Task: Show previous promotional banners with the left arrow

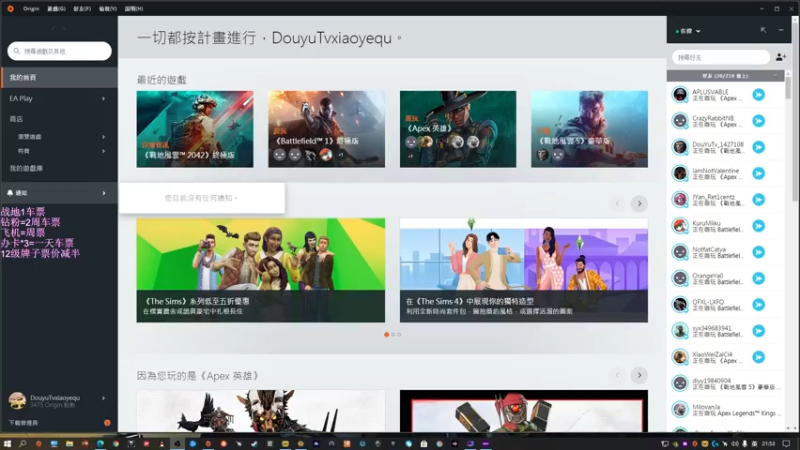Action: pos(617,204)
